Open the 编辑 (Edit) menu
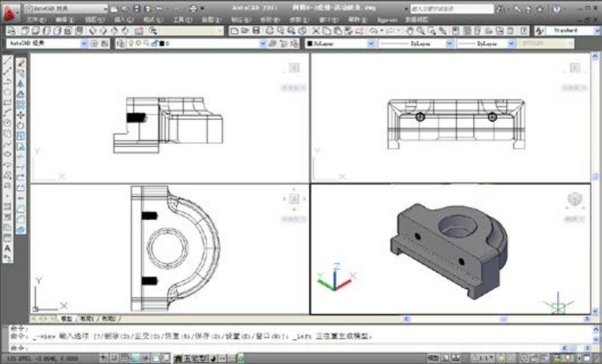 click(x=65, y=19)
